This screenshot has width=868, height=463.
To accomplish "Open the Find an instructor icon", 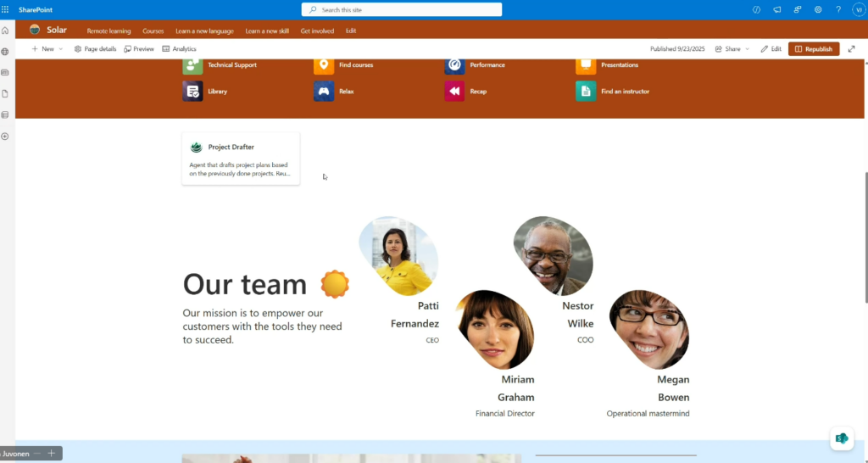I will [x=586, y=92].
